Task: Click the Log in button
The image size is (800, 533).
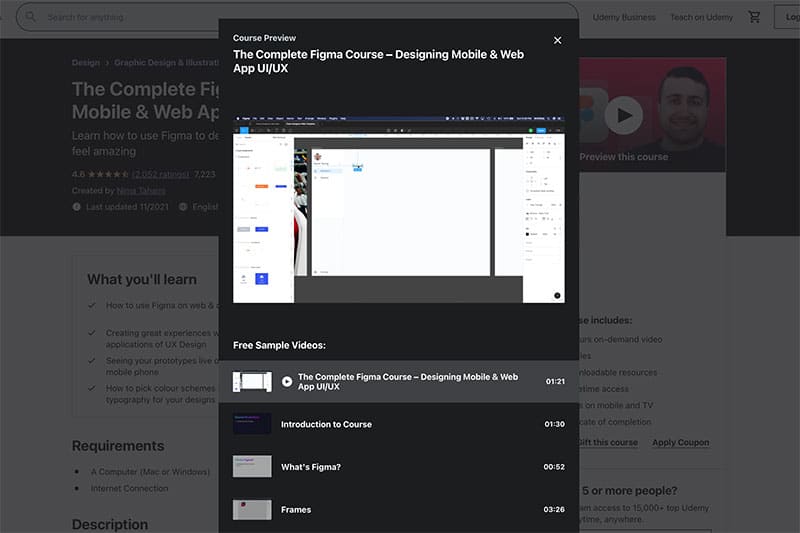Action: [x=787, y=17]
